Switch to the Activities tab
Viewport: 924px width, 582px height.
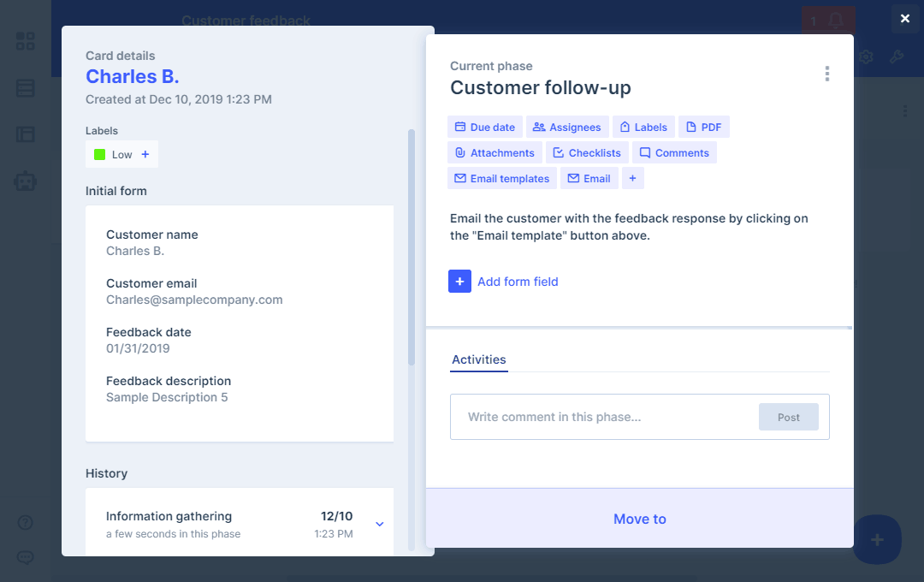click(x=479, y=360)
